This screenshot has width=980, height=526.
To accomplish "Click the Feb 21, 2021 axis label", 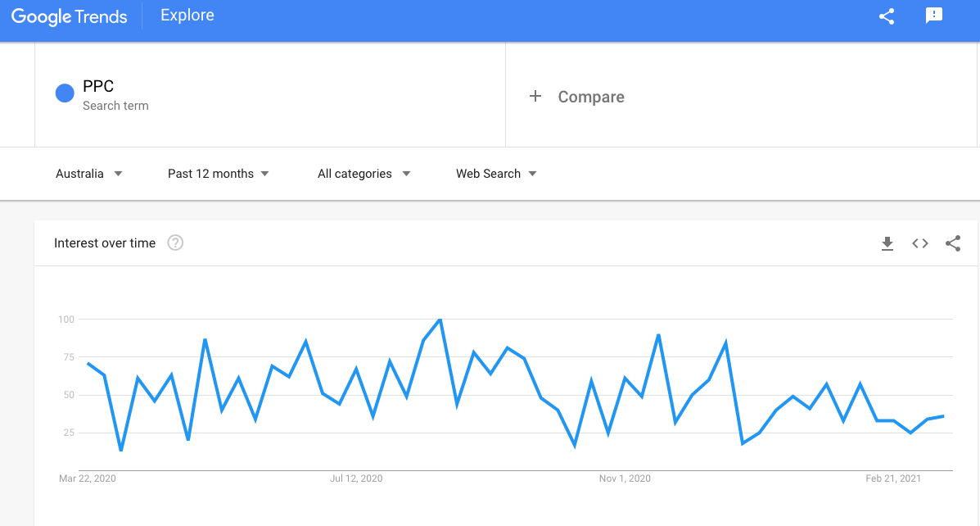I will (892, 478).
